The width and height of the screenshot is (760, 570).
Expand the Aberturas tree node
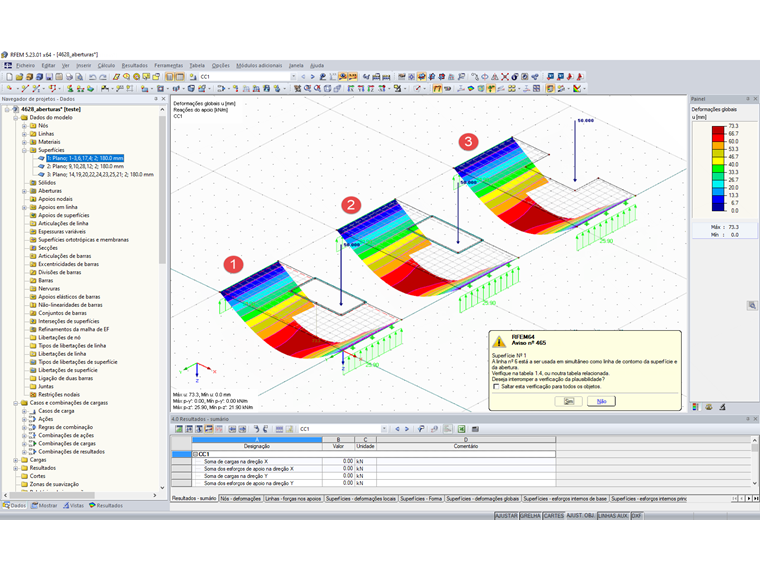coord(24,191)
